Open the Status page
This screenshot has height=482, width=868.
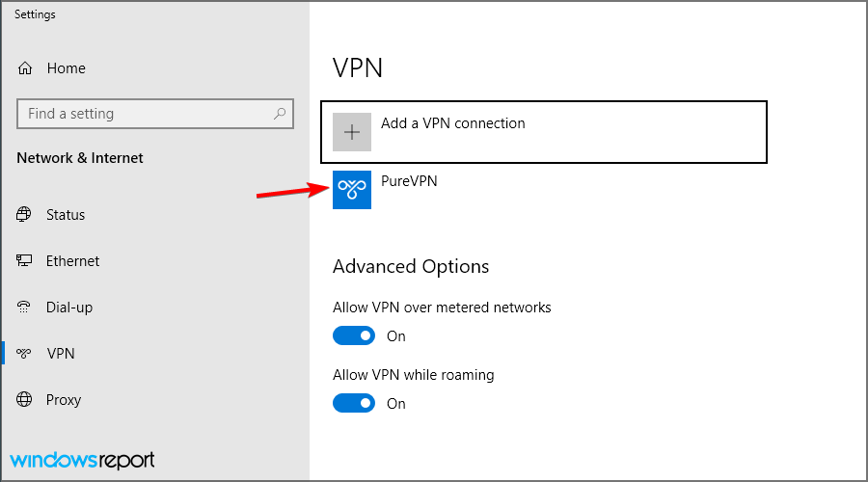click(x=66, y=215)
